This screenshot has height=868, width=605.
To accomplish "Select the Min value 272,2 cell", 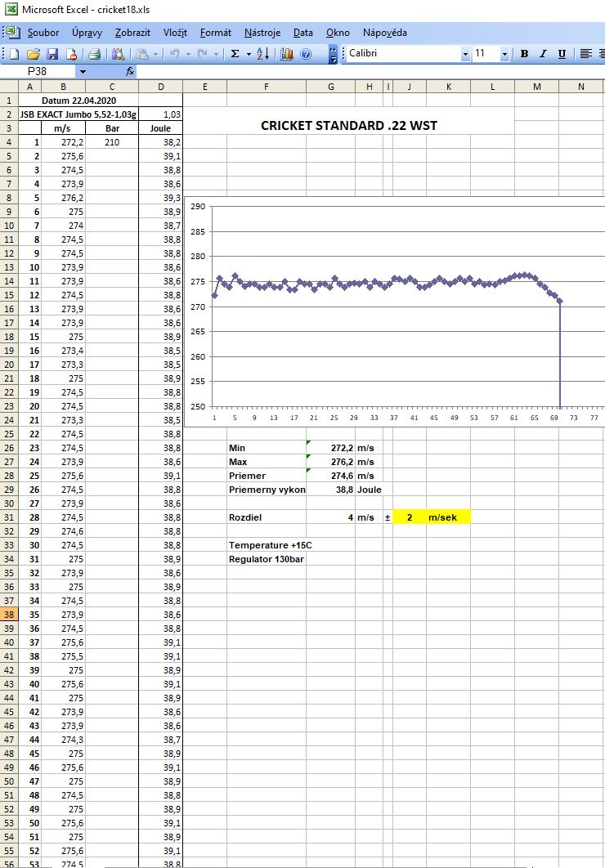I will [x=330, y=448].
